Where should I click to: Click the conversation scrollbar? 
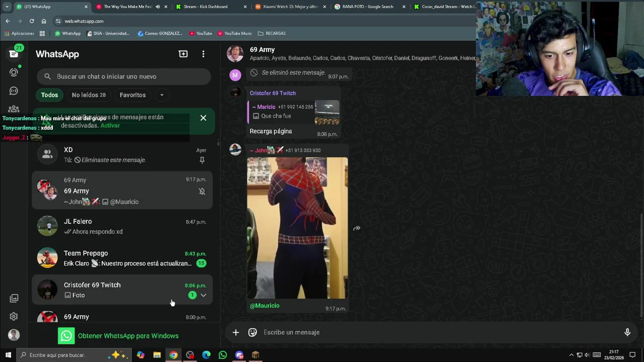pyautogui.click(x=641, y=265)
